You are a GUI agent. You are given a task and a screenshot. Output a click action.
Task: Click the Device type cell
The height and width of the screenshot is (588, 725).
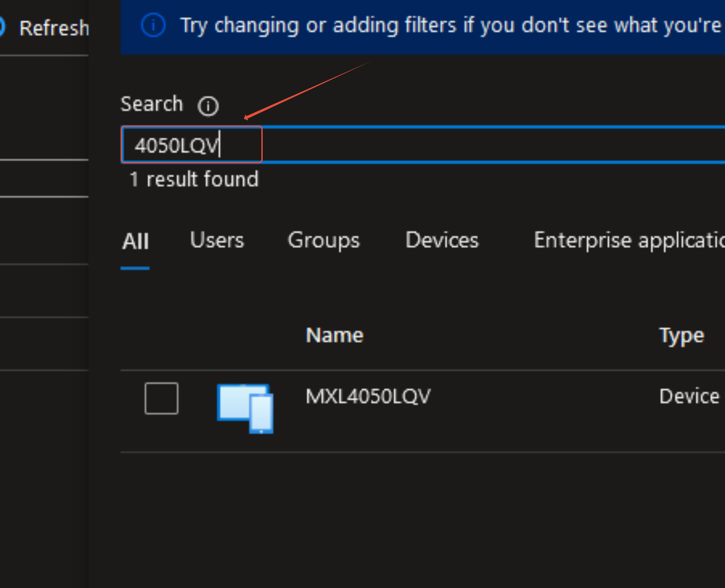point(689,396)
